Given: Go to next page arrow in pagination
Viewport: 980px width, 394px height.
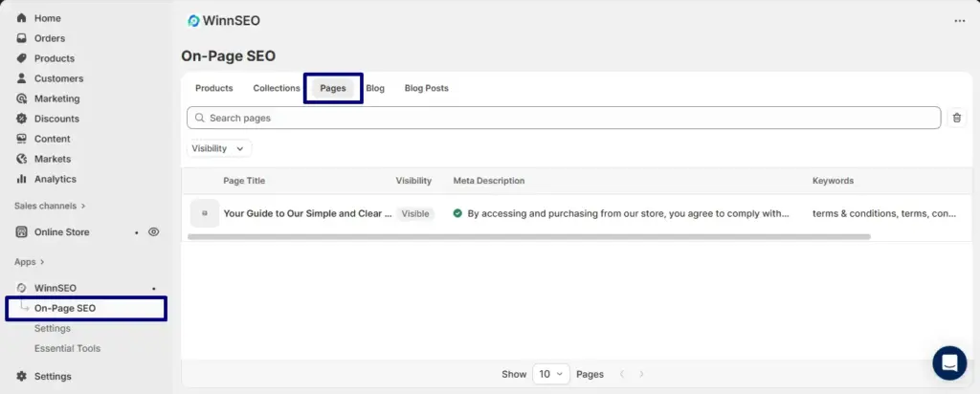Looking at the screenshot, I should pyautogui.click(x=641, y=374).
